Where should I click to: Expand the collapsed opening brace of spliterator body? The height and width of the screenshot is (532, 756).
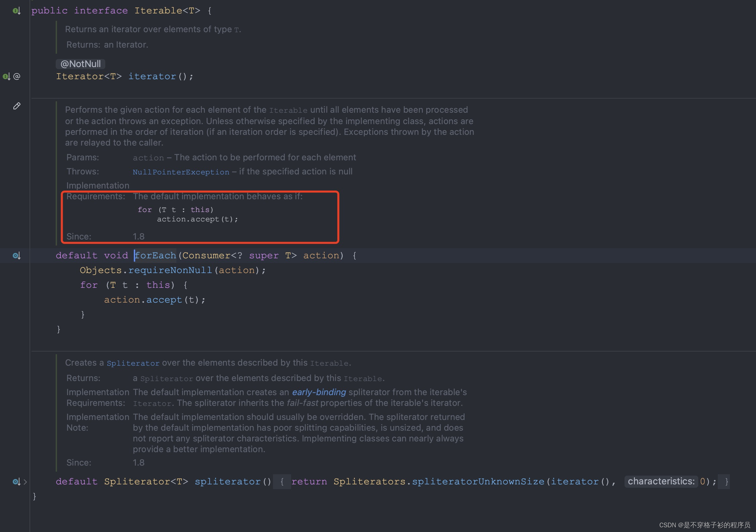pos(282,482)
